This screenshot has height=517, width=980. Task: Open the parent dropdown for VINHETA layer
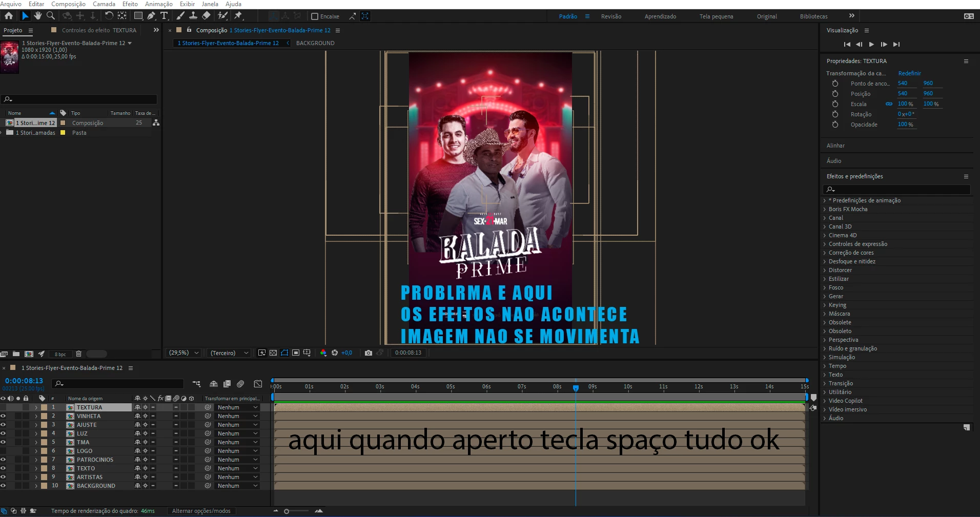[x=237, y=416]
